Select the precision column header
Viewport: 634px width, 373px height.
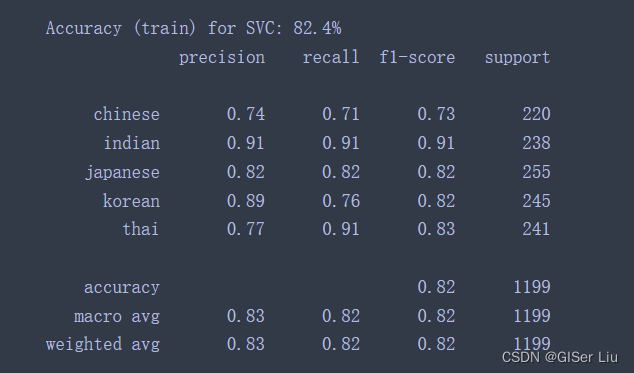222,57
